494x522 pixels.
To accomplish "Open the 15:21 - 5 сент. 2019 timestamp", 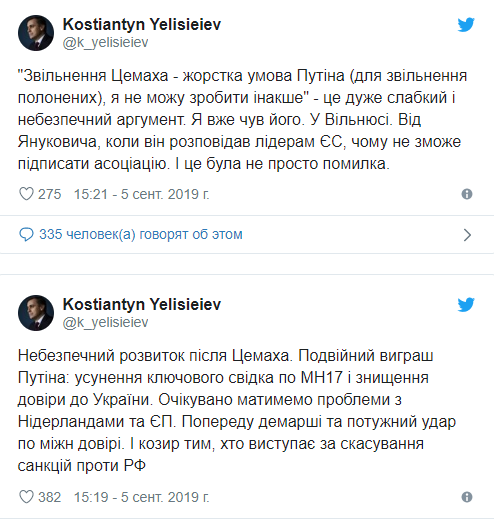I will 142,194.
